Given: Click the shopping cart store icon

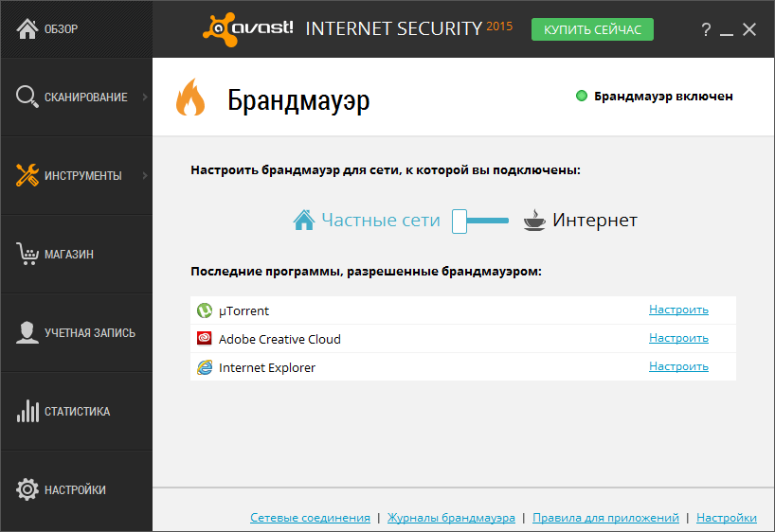Looking at the screenshot, I should click(27, 254).
